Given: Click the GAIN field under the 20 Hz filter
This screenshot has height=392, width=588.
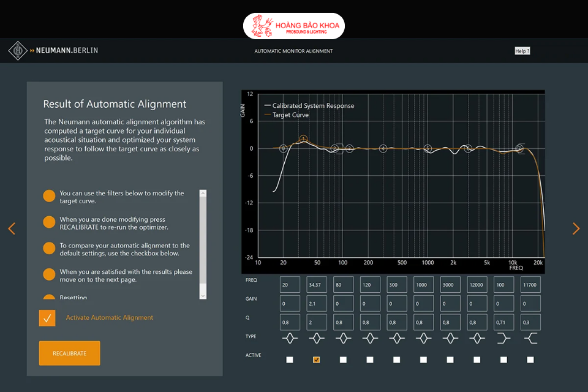Looking at the screenshot, I should coord(290,303).
